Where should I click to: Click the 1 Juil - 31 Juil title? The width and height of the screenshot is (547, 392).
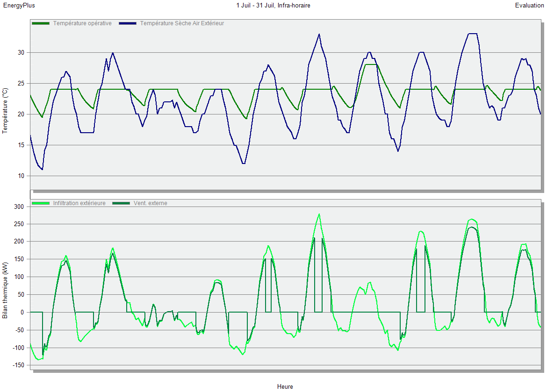[x=273, y=6]
